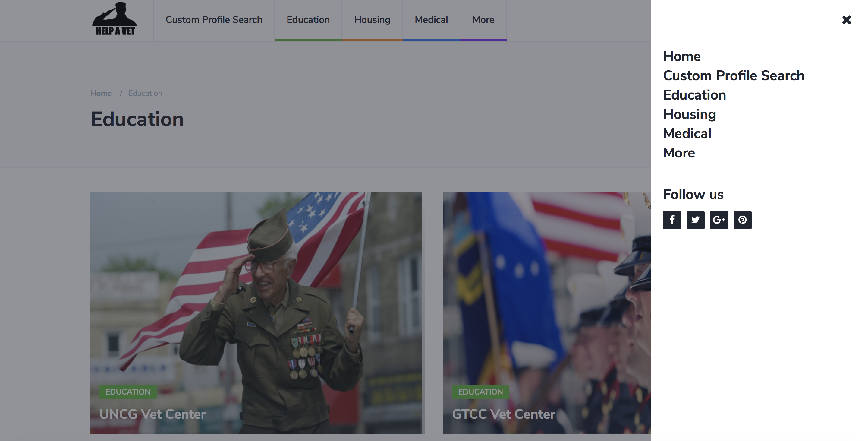The image size is (868, 441).
Task: Open Custom Profile Search in side panel
Action: (733, 75)
